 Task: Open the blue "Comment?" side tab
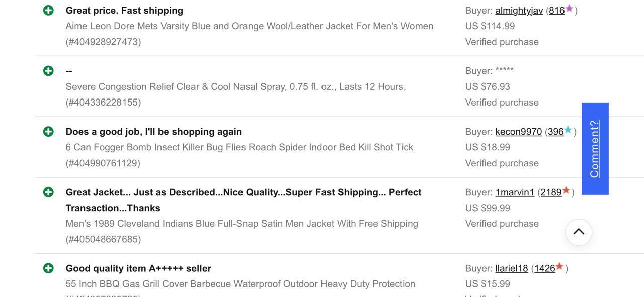(595, 148)
